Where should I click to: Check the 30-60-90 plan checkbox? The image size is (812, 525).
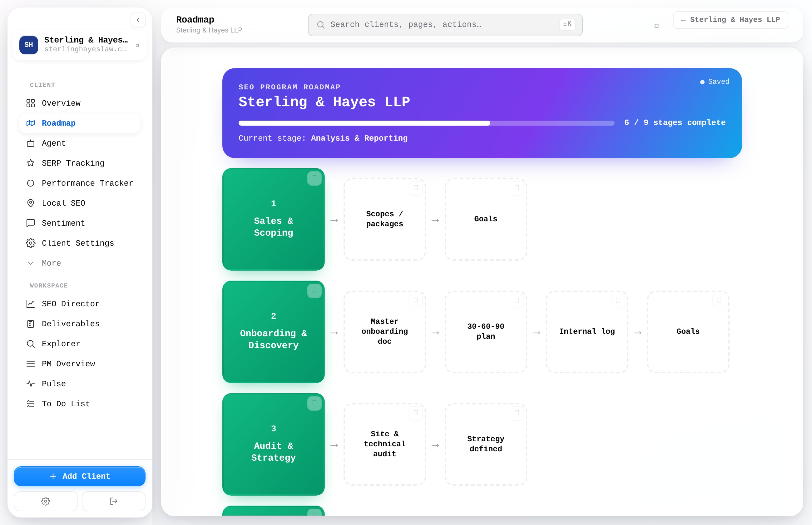pyautogui.click(x=517, y=300)
